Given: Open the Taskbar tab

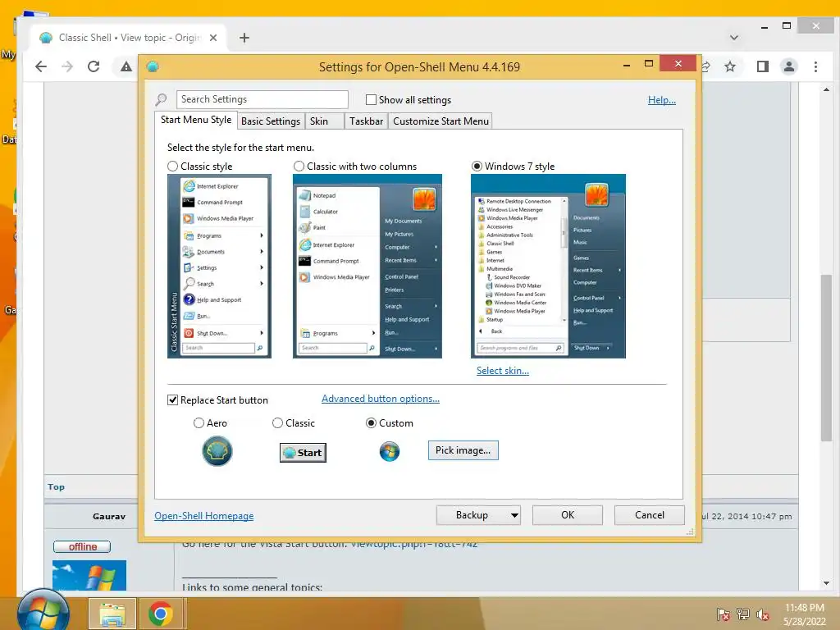Looking at the screenshot, I should click(x=367, y=121).
